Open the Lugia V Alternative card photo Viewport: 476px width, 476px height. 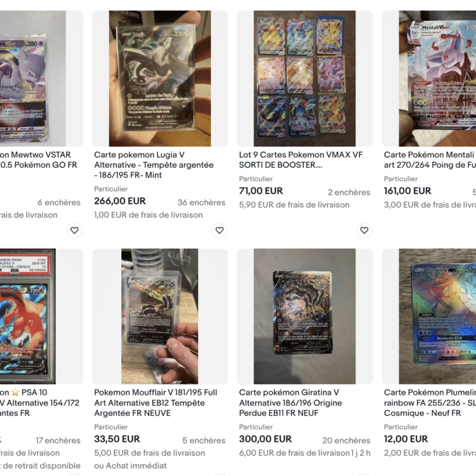160,79
